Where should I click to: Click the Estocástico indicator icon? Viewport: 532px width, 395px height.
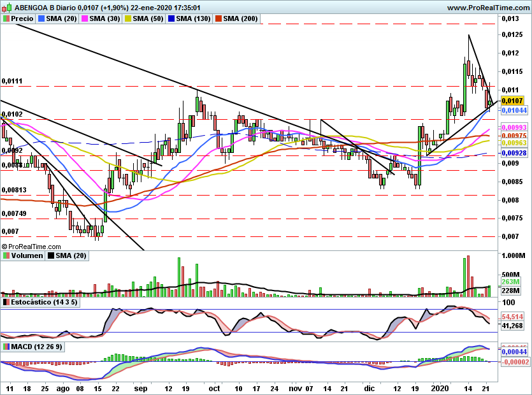pos(6,302)
